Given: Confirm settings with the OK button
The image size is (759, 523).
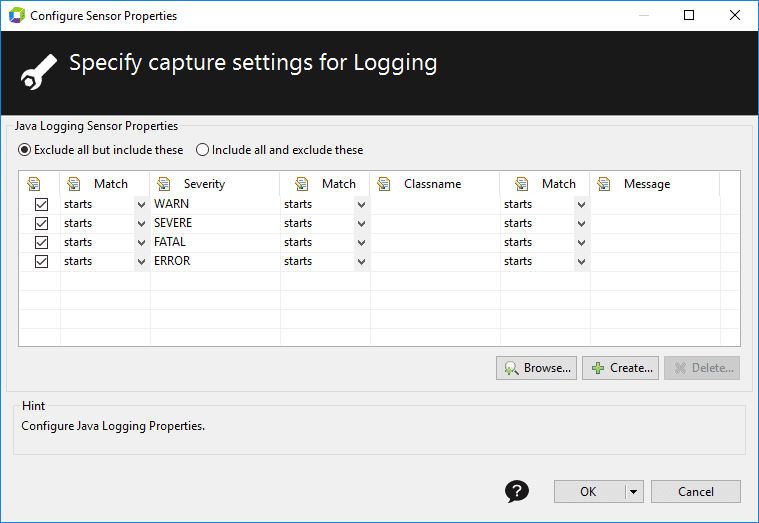Looking at the screenshot, I should point(590,492).
